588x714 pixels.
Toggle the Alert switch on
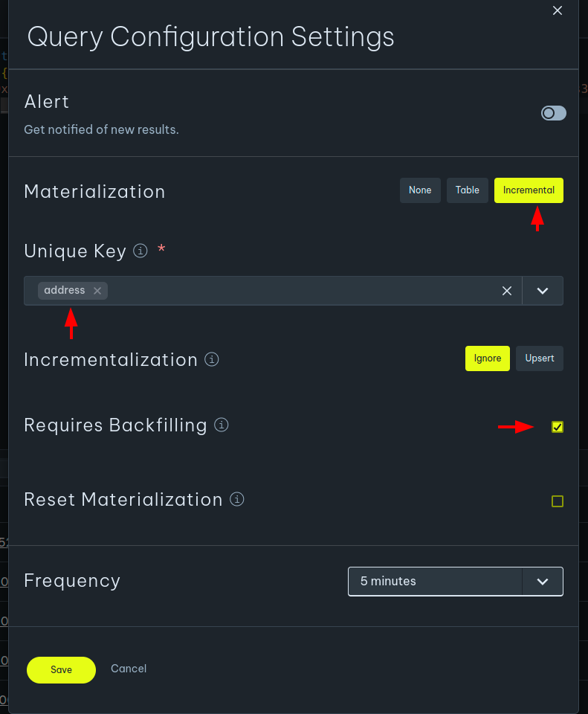pos(553,113)
